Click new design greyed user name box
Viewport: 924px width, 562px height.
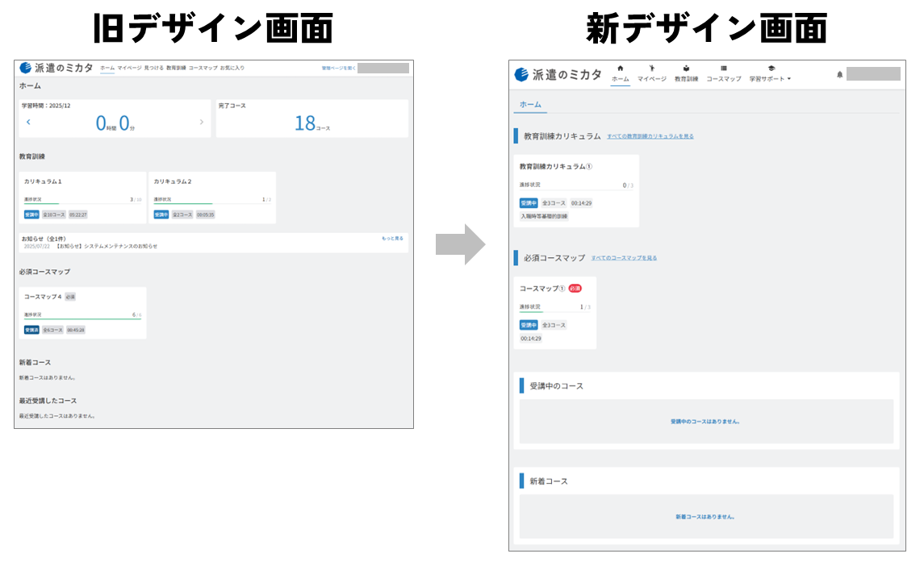click(873, 73)
